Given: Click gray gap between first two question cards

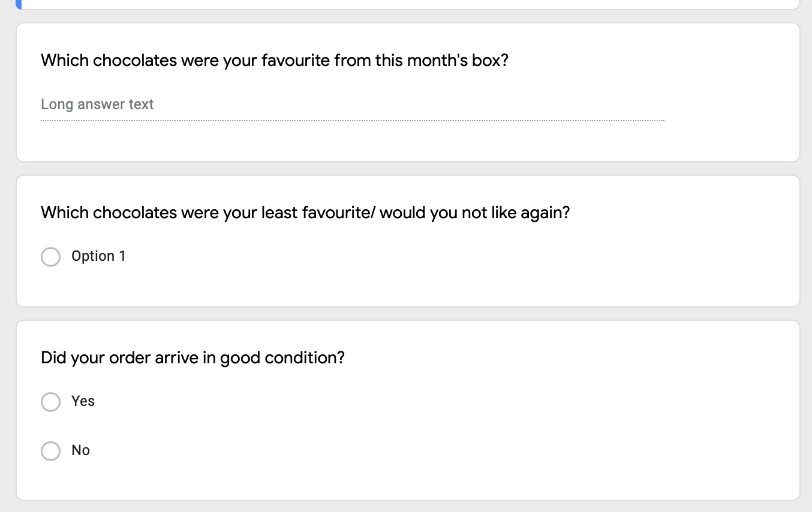Looking at the screenshot, I should [x=408, y=168].
